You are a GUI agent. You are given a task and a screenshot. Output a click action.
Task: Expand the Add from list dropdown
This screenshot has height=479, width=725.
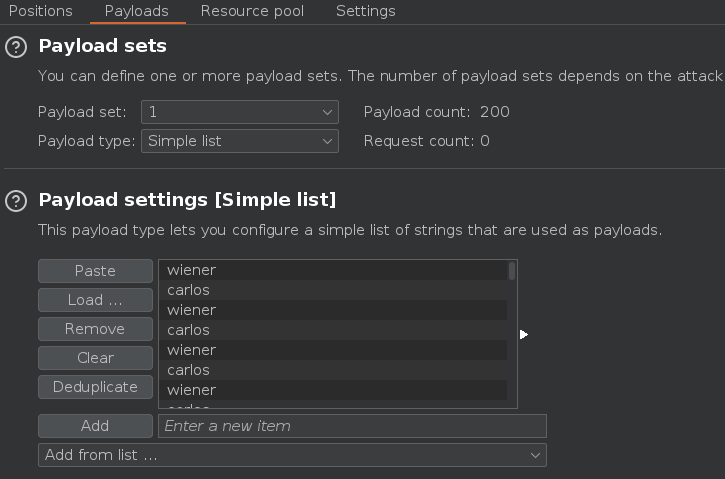(292, 455)
